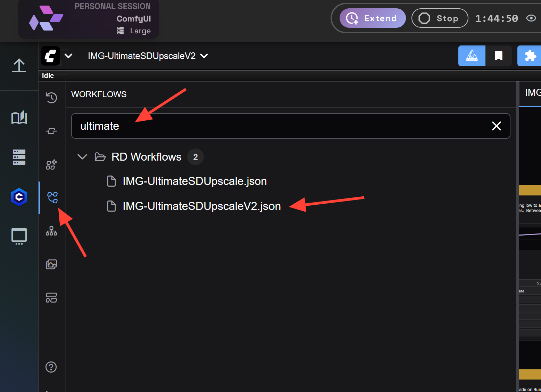
Task: Open the documentation book icon
Action: pyautogui.click(x=19, y=118)
